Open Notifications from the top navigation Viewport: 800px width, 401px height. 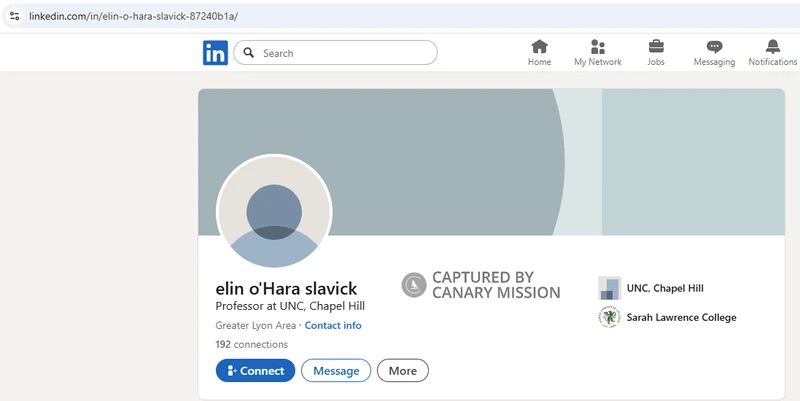coord(772,53)
